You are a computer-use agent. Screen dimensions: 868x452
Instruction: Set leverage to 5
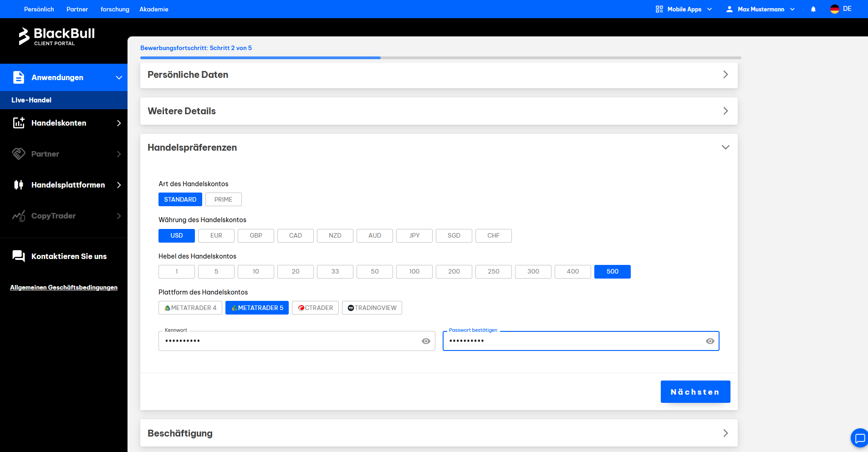pyautogui.click(x=216, y=271)
